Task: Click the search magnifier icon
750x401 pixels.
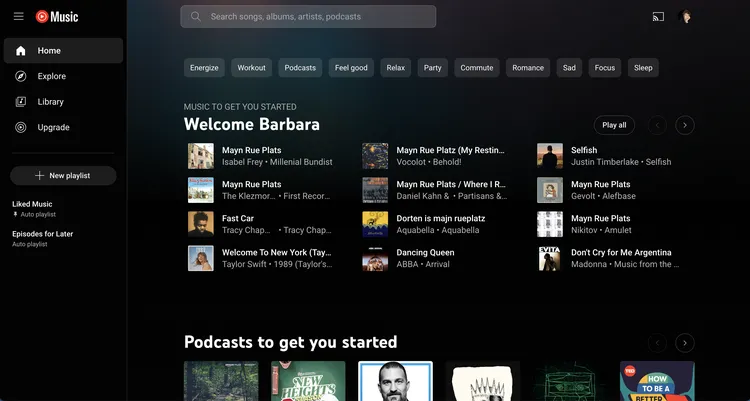Action: 195,17
